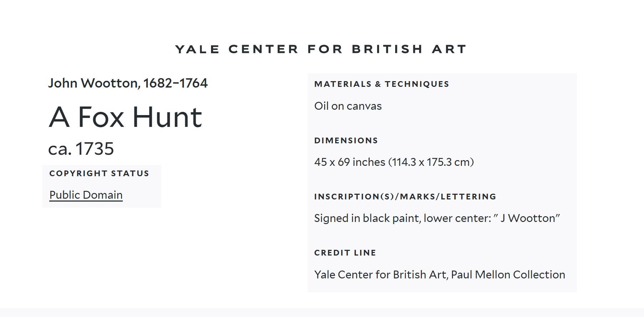The width and height of the screenshot is (644, 317).
Task: Click the Yale Center for British Art header
Action: [321, 49]
